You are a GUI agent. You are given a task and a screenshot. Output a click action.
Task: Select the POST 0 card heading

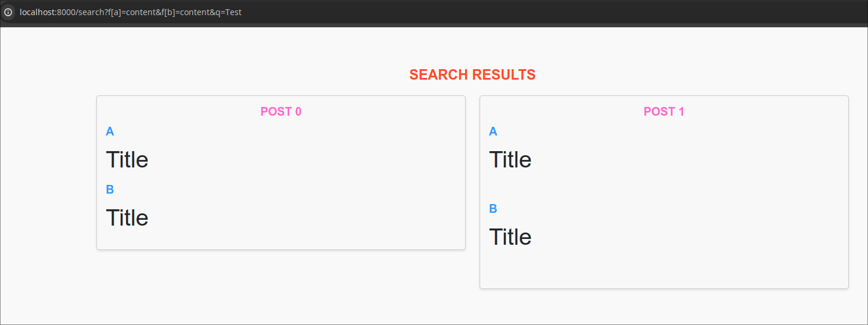pos(281,112)
